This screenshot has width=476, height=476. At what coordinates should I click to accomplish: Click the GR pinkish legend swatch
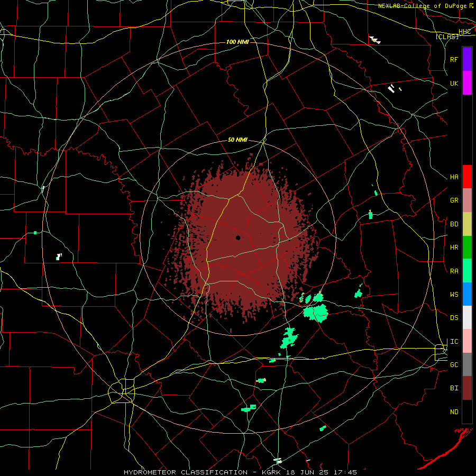(x=467, y=200)
